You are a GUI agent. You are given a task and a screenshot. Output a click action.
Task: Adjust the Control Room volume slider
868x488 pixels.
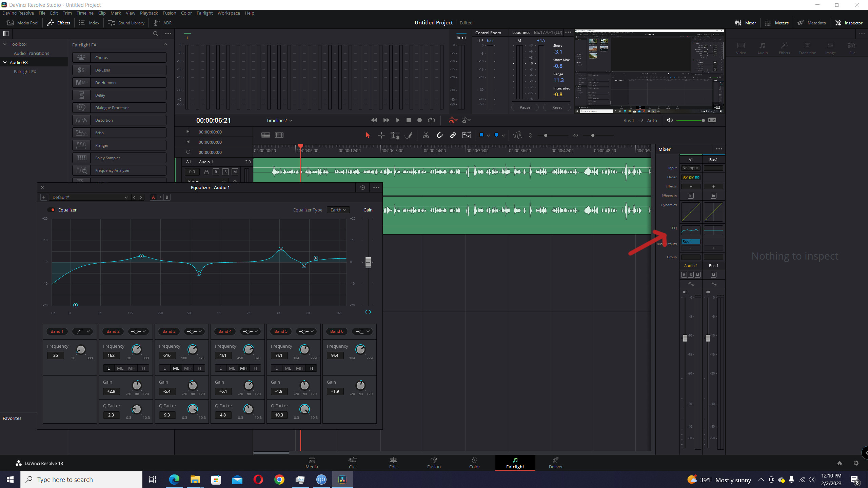pos(691,120)
